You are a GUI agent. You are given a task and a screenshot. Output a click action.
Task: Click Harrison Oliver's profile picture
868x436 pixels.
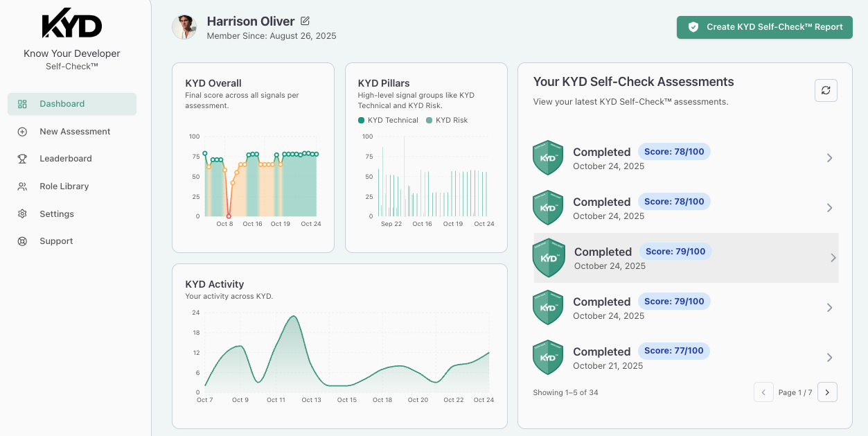pos(184,27)
